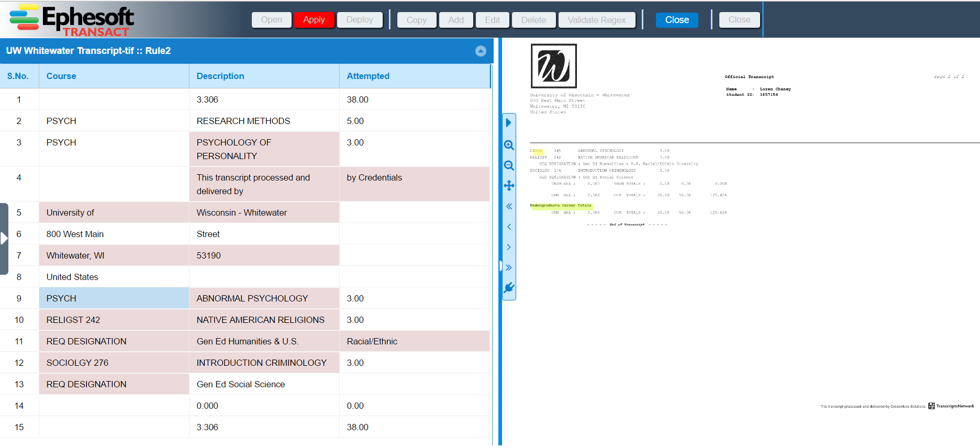
Task: Zoom in on the transcript image
Action: tap(509, 145)
